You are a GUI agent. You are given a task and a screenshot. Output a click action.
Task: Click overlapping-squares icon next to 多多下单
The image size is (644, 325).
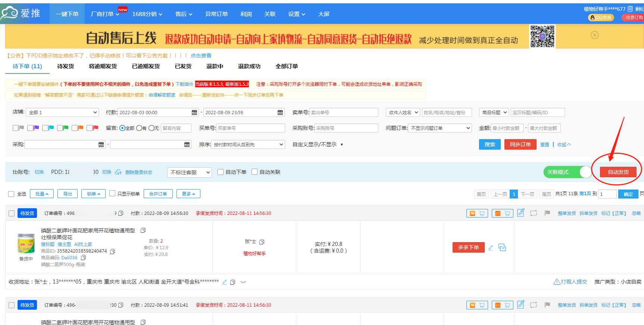[x=502, y=247]
